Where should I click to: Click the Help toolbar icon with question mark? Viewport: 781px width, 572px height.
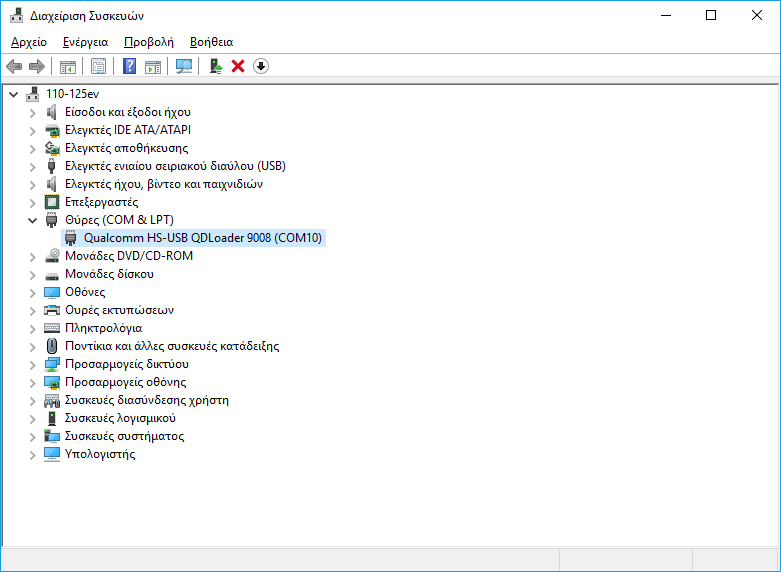click(129, 66)
